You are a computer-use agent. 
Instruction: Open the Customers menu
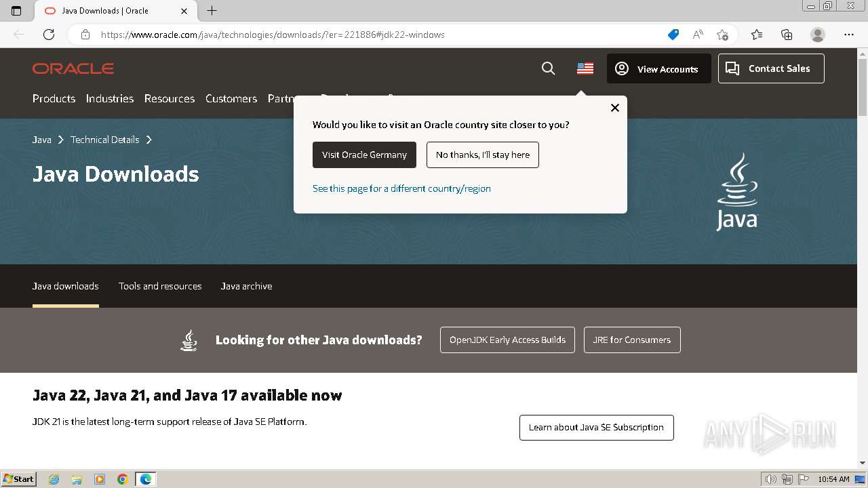pyautogui.click(x=231, y=98)
